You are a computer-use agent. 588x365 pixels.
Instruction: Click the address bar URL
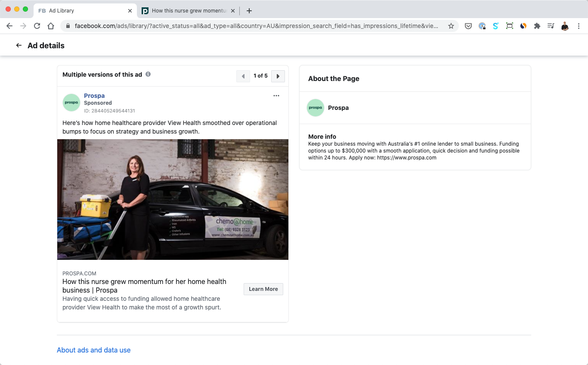(x=257, y=26)
